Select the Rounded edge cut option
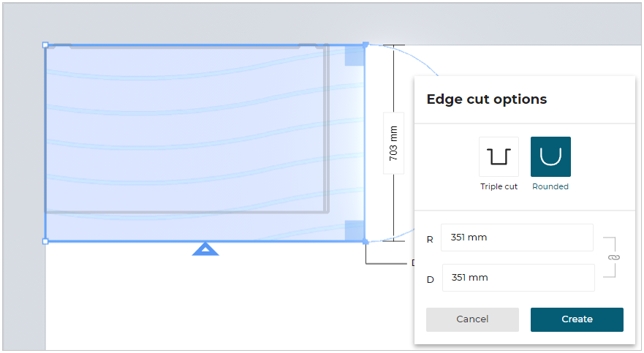 [550, 157]
